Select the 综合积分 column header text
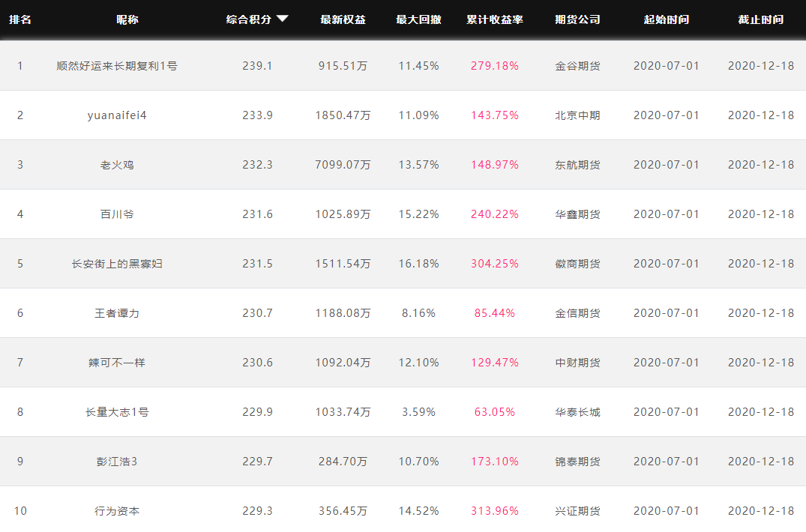The height and width of the screenshot is (532, 806). click(x=249, y=19)
